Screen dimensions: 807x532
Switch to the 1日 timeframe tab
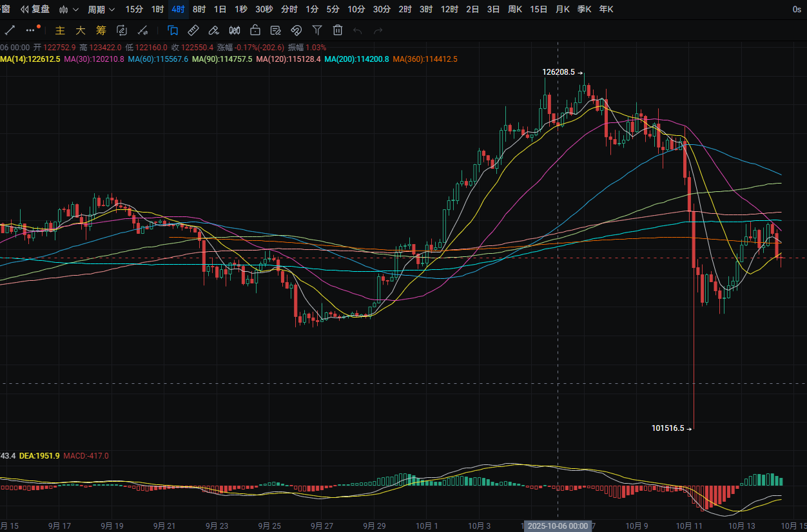(x=220, y=10)
